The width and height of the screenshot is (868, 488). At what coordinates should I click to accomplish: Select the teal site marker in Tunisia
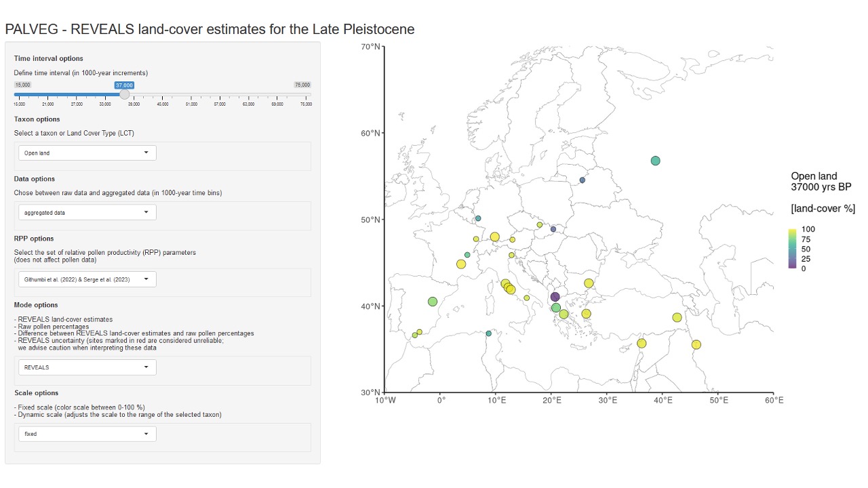(488, 333)
